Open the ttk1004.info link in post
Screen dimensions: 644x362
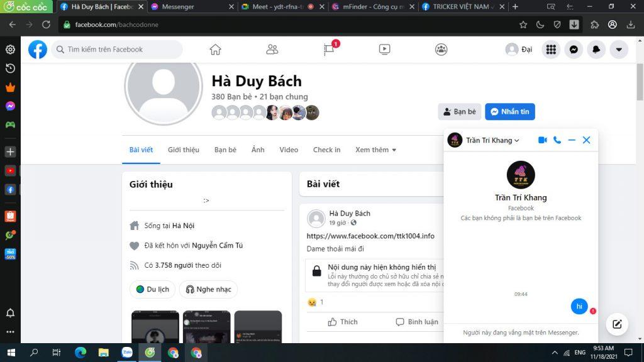[x=370, y=236]
